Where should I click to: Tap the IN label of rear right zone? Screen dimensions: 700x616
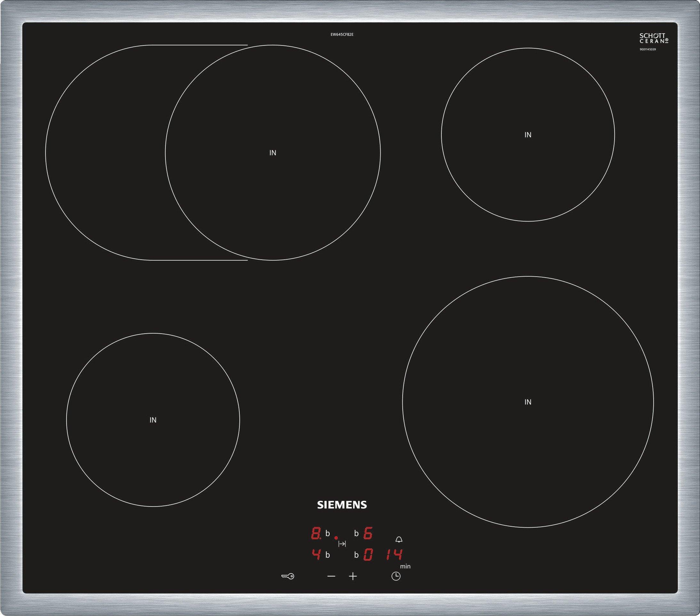(528, 135)
